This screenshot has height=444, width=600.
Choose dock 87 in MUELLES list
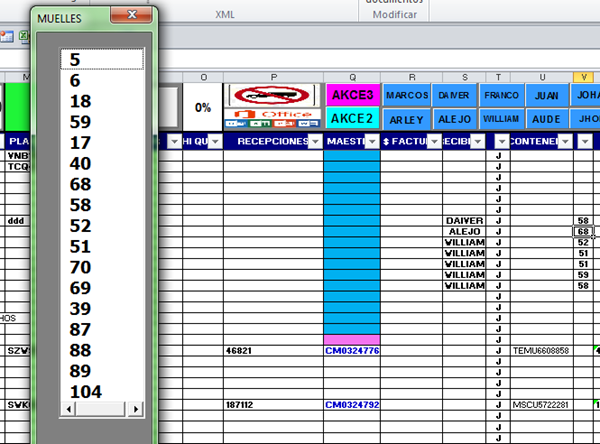102,329
